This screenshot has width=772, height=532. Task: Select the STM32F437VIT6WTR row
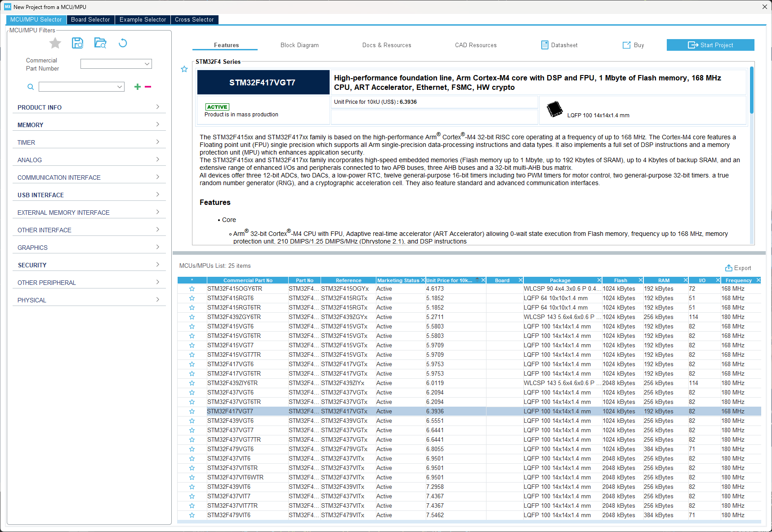tap(469, 478)
